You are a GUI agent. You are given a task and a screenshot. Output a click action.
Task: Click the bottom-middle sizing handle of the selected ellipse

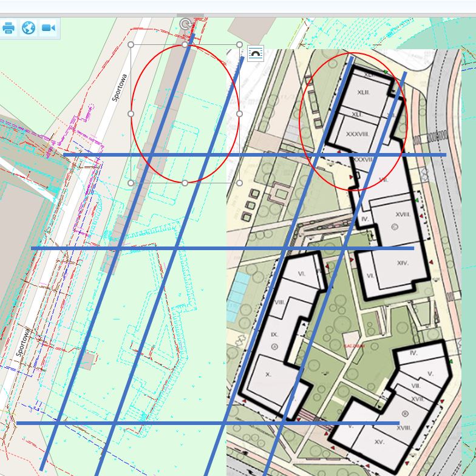pos(185,183)
